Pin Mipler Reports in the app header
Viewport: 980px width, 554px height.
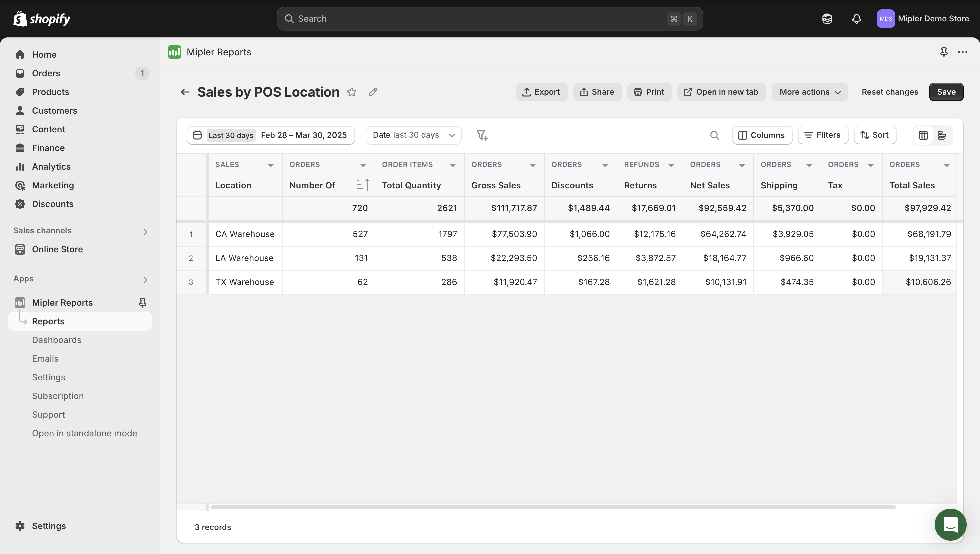(944, 52)
